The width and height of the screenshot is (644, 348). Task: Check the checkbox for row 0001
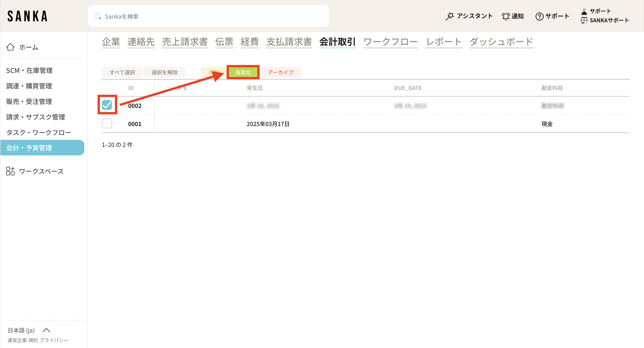coord(107,123)
